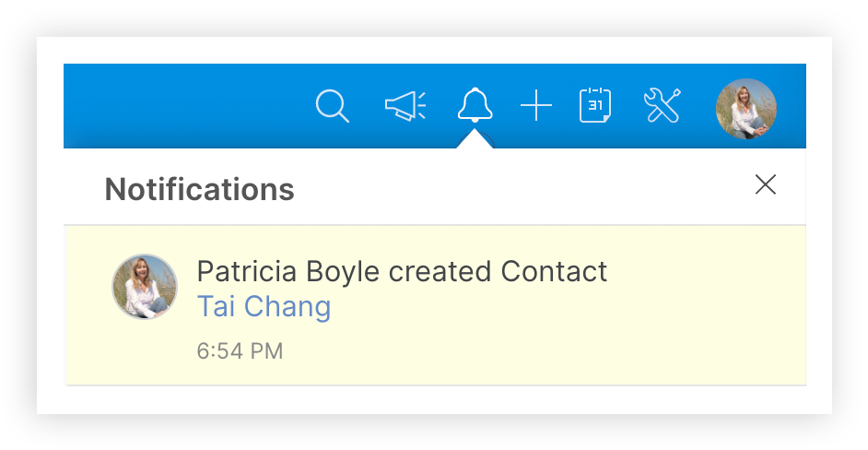868x450 pixels.
Task: Open the Tai Chang contact link
Action: [264, 306]
